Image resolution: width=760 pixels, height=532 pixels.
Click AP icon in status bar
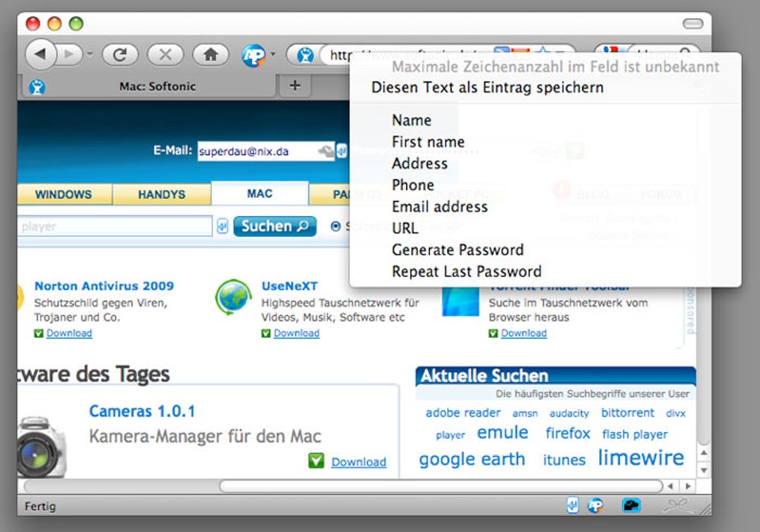tap(595, 506)
